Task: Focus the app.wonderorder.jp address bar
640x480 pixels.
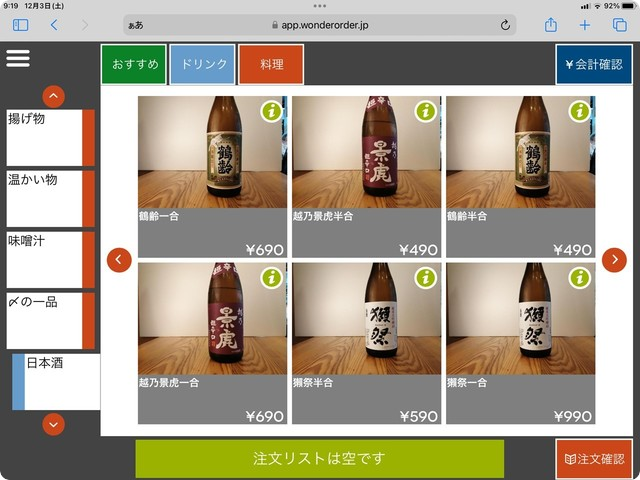Action: click(320, 25)
